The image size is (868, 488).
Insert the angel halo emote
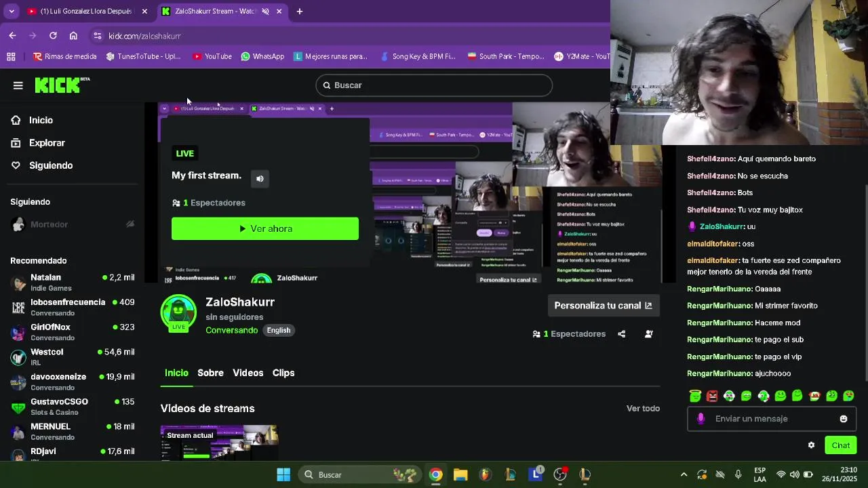tap(695, 396)
